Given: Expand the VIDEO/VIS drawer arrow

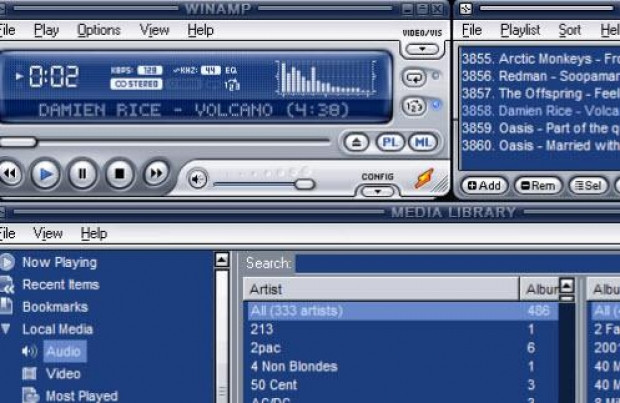Looking at the screenshot, I should 422,49.
